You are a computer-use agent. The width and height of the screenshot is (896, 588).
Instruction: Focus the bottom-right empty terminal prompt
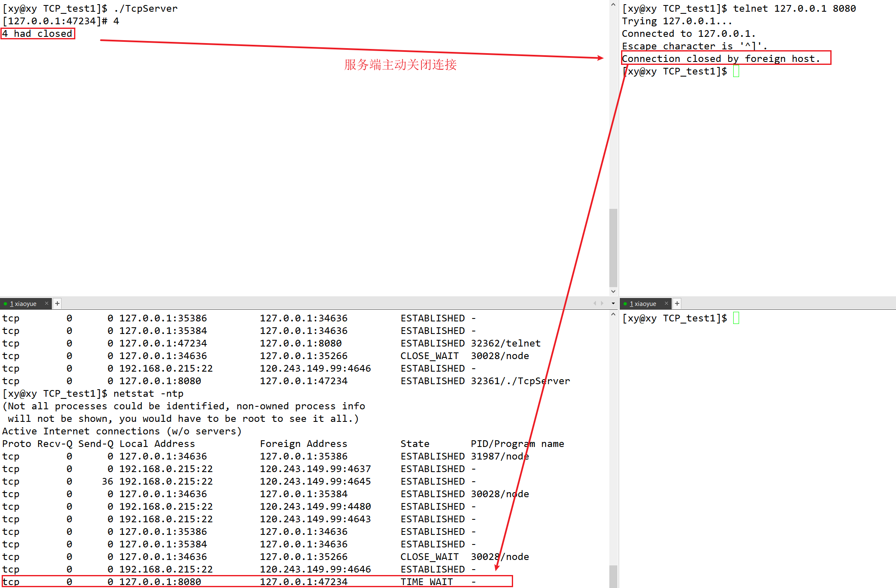point(736,318)
